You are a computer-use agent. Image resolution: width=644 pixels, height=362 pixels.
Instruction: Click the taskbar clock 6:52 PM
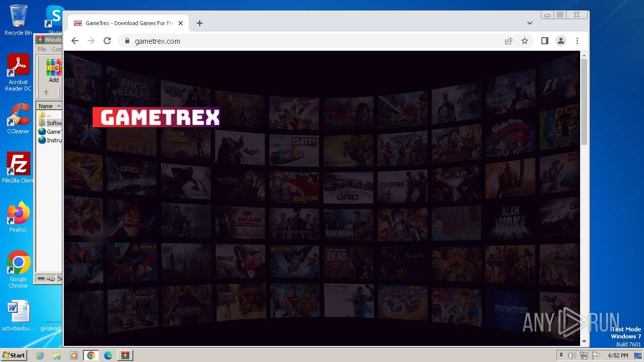coord(618,355)
